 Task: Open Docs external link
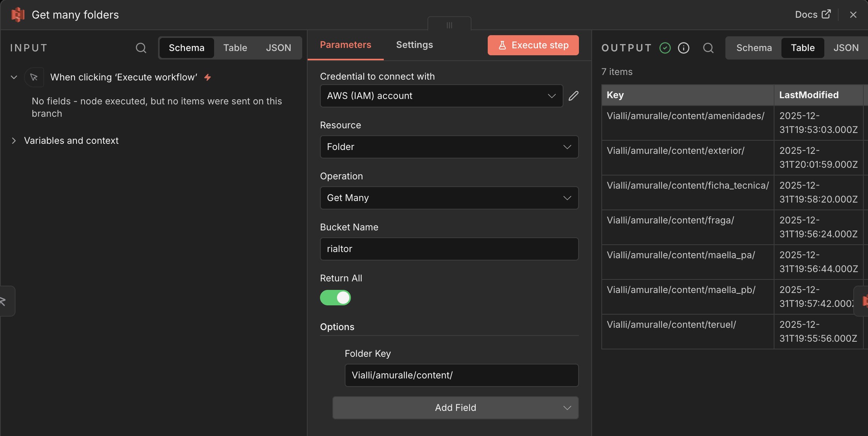point(812,15)
